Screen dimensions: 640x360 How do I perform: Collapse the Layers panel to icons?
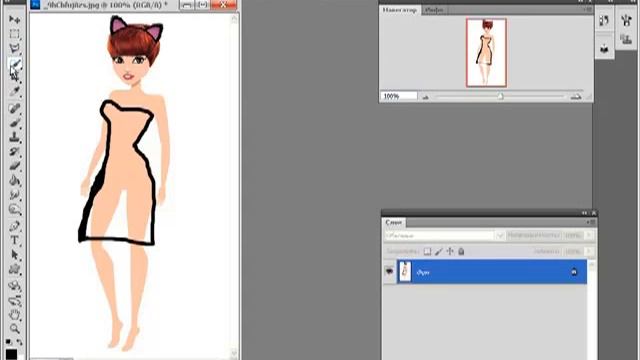point(584,213)
